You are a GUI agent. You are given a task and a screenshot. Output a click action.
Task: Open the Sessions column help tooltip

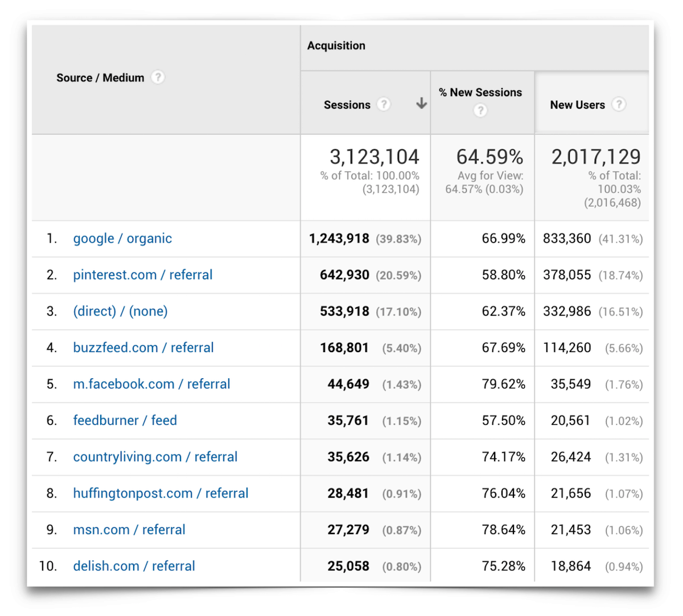pyautogui.click(x=384, y=105)
